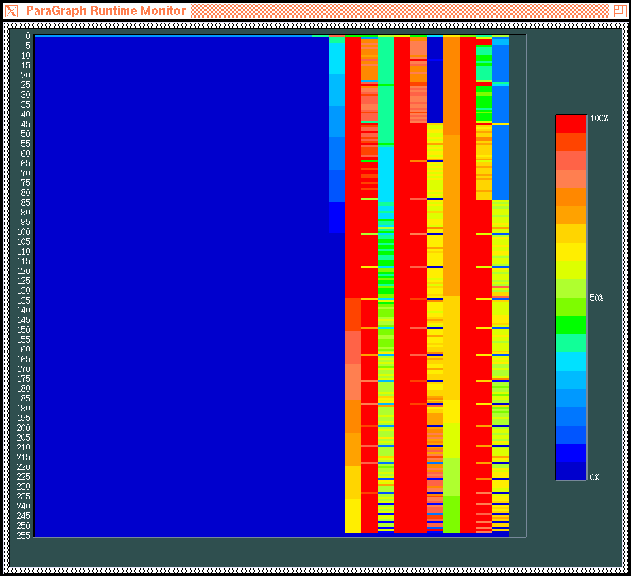
Task: Click the 50% legend label
Action: point(596,298)
